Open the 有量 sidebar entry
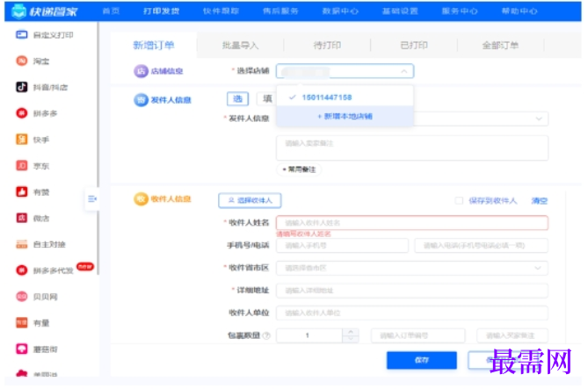588x389 pixels. pyautogui.click(x=33, y=322)
